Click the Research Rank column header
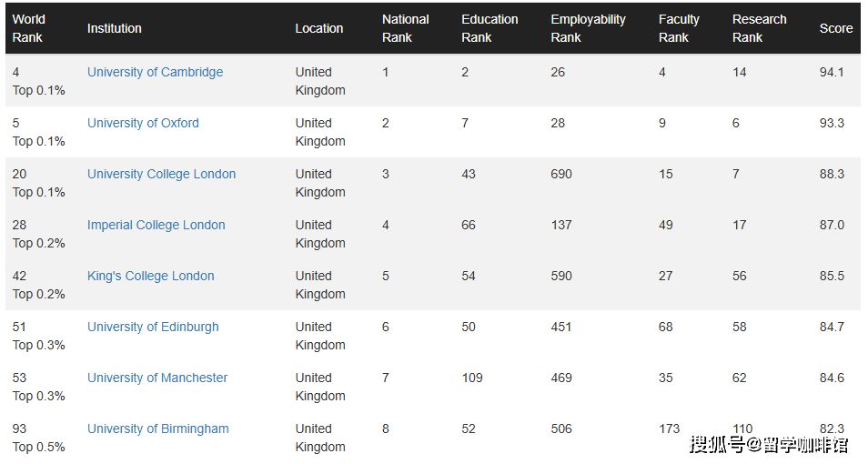Image resolution: width=868 pixels, height=464 pixels. (759, 28)
